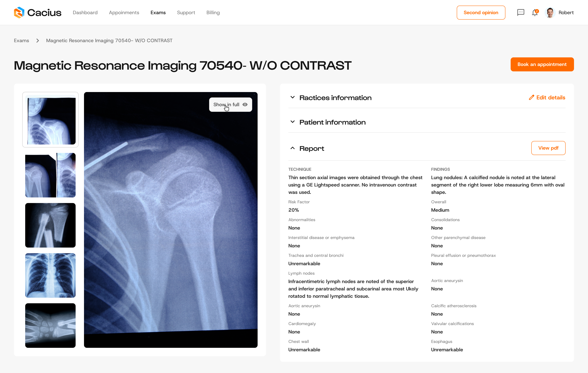Open the Support menu item
Image resolution: width=588 pixels, height=373 pixels.
tap(186, 12)
